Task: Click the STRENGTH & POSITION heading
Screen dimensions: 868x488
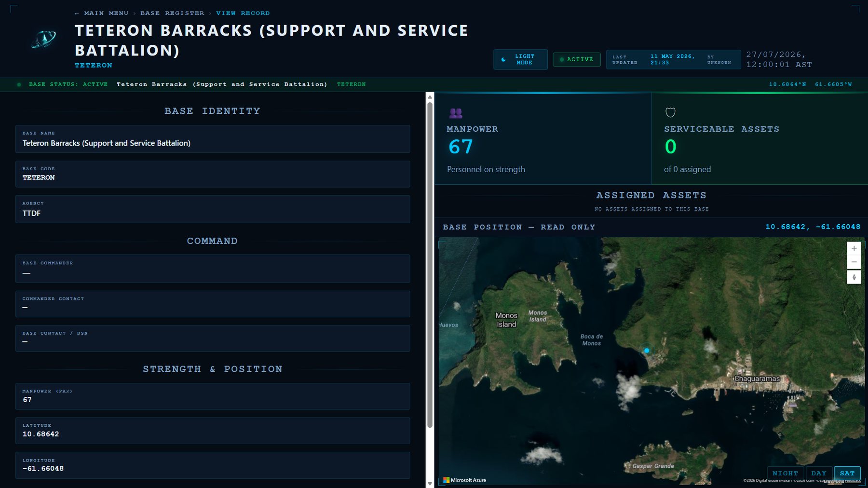Action: click(x=213, y=369)
